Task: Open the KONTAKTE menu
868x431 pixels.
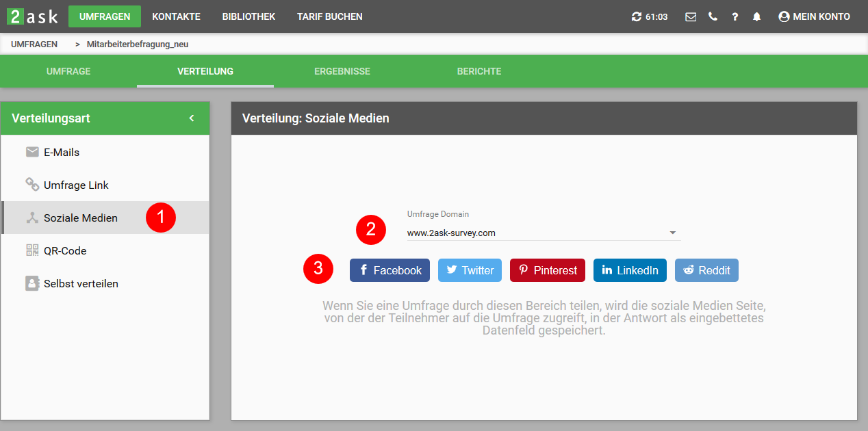Action: pyautogui.click(x=176, y=16)
